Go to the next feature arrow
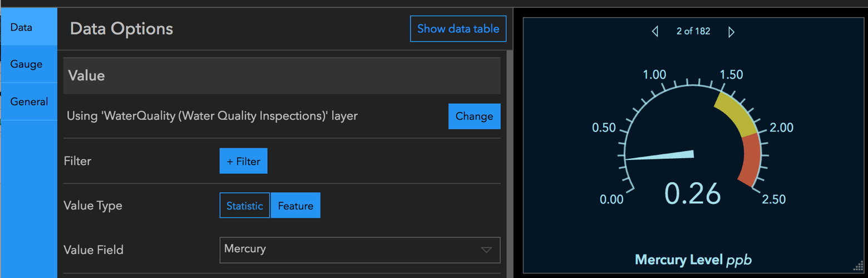Image resolution: width=868 pixels, height=278 pixels. pyautogui.click(x=731, y=32)
